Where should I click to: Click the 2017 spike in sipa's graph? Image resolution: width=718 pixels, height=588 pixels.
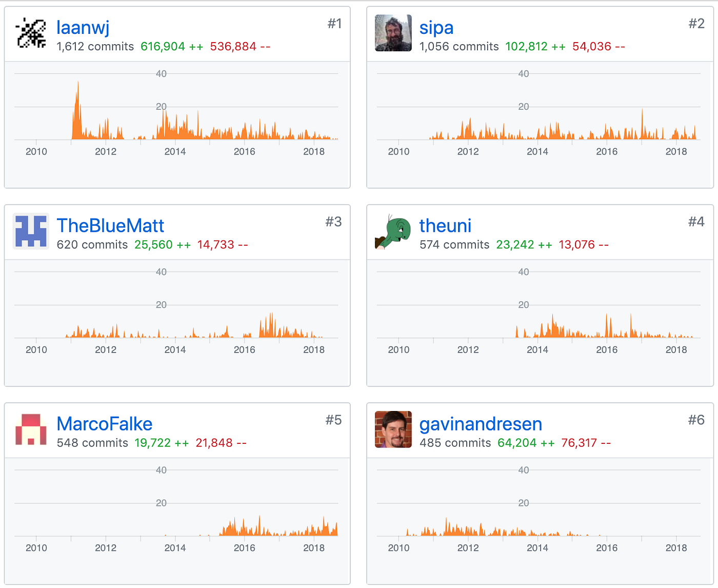click(x=642, y=124)
